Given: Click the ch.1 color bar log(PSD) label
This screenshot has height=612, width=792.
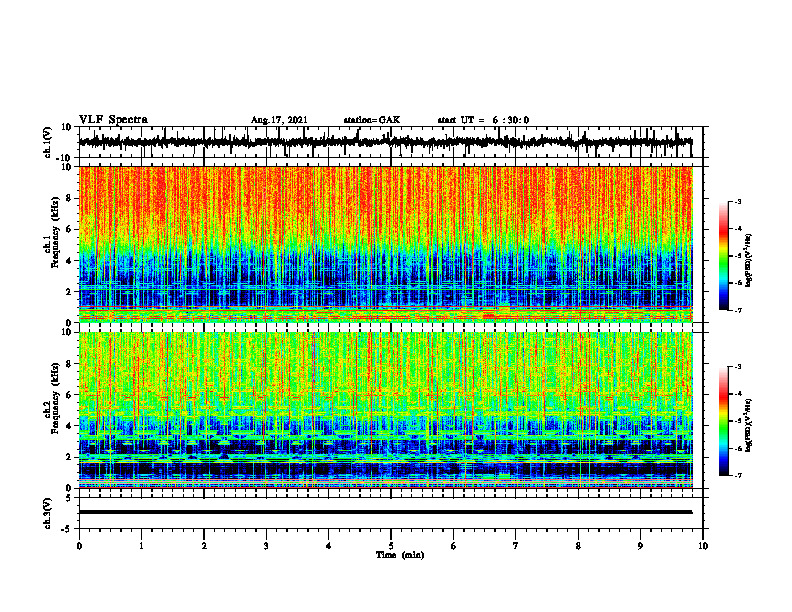Looking at the screenshot, I should [x=748, y=260].
